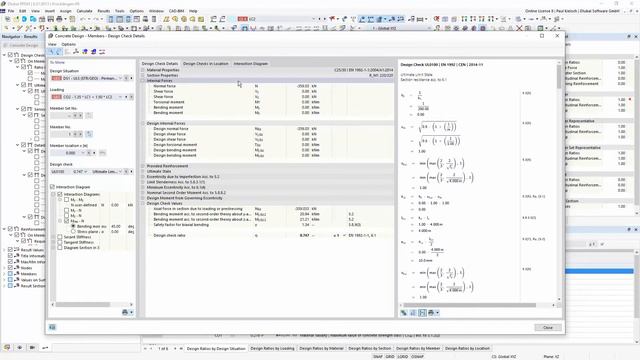Open the Design Situation dropdown

(x=120, y=78)
